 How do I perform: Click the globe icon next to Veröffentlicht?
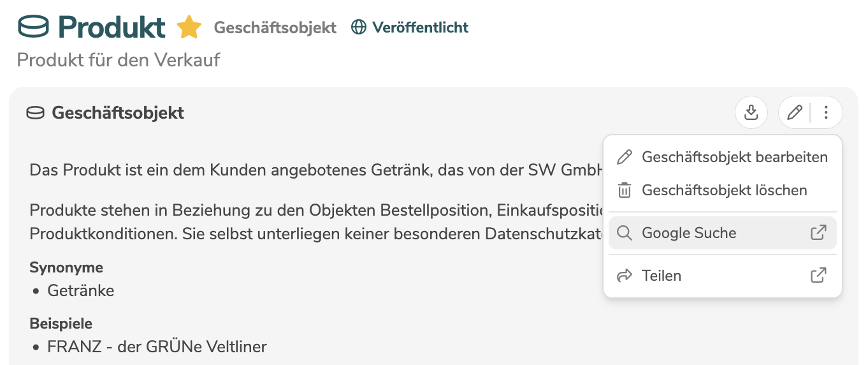(x=359, y=27)
